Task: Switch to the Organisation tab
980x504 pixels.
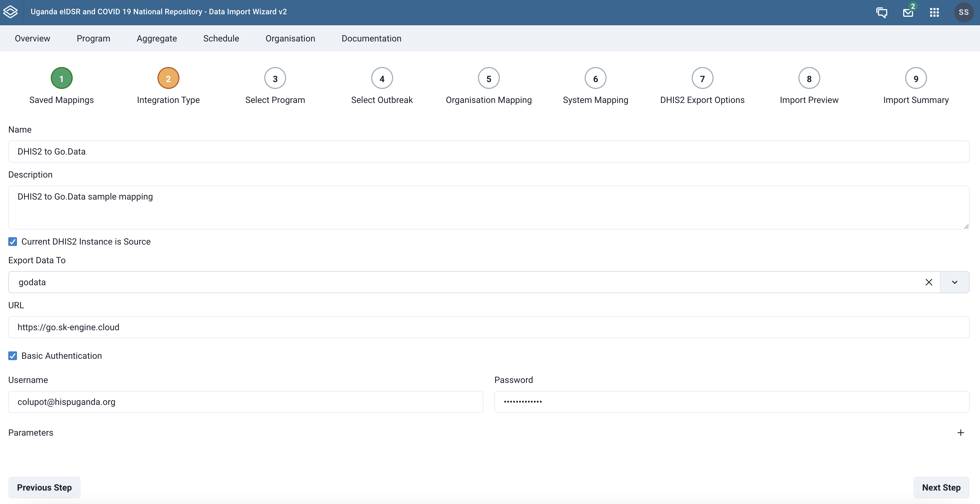Action: (290, 38)
